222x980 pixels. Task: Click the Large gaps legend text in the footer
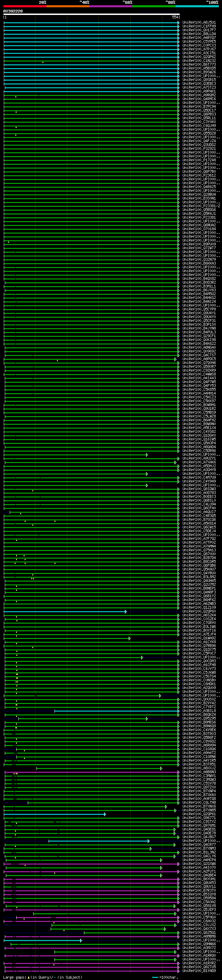point(43,977)
